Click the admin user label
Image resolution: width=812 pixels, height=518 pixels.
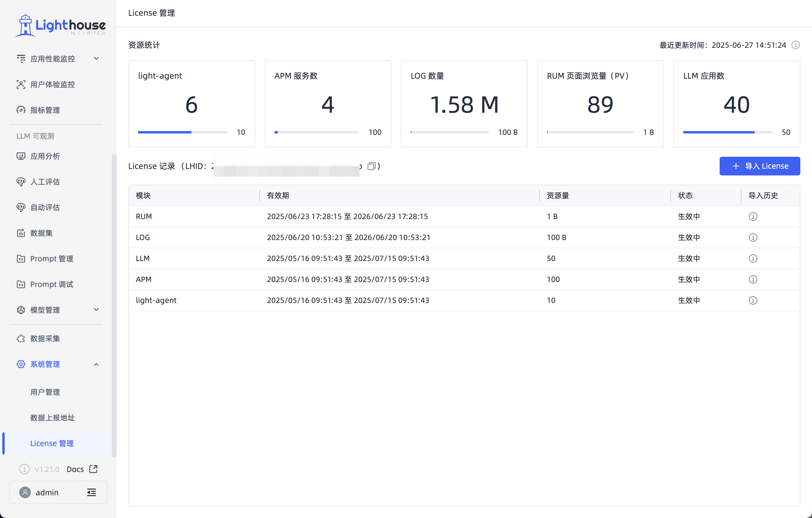pyautogui.click(x=47, y=492)
